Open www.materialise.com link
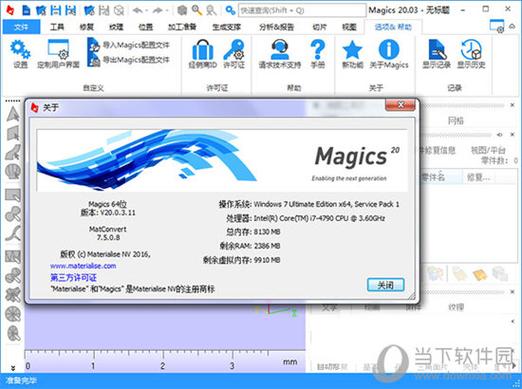The width and height of the screenshot is (522, 389). pyautogui.click(x=83, y=266)
